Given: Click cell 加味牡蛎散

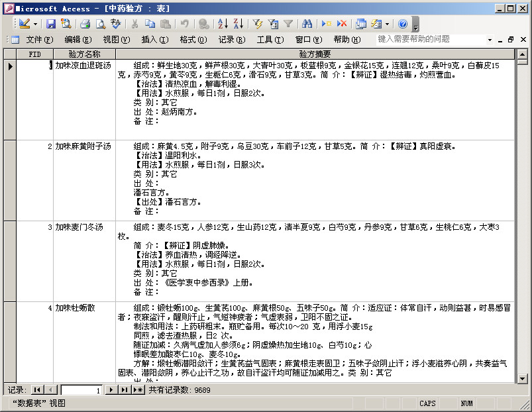Looking at the screenshot, I should pos(84,342).
